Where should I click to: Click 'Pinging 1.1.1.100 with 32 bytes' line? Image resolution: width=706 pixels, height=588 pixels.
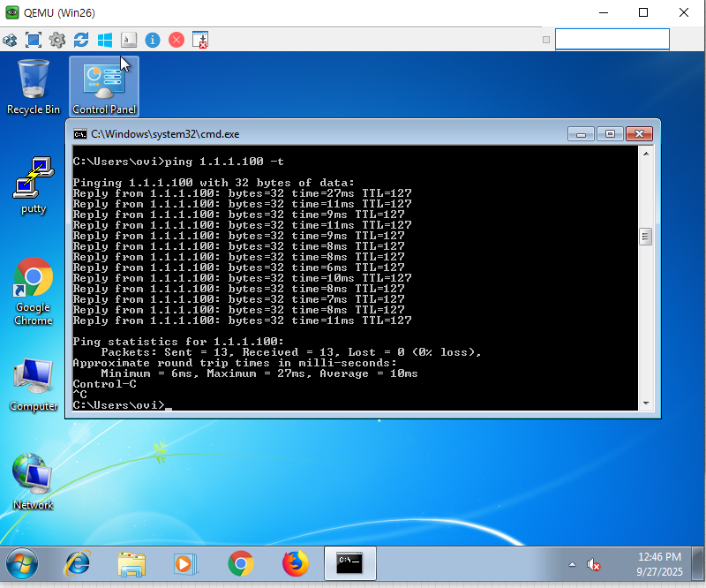click(214, 183)
